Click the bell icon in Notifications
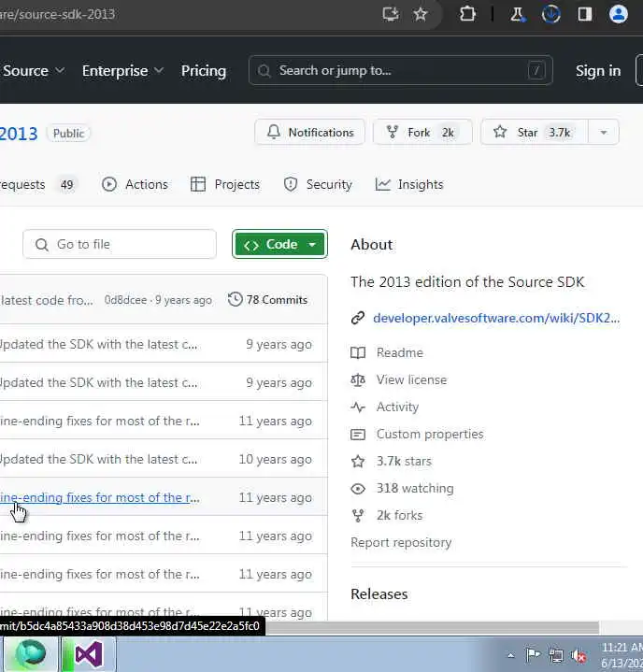Viewport: 643px width, 672px height. pyautogui.click(x=274, y=132)
